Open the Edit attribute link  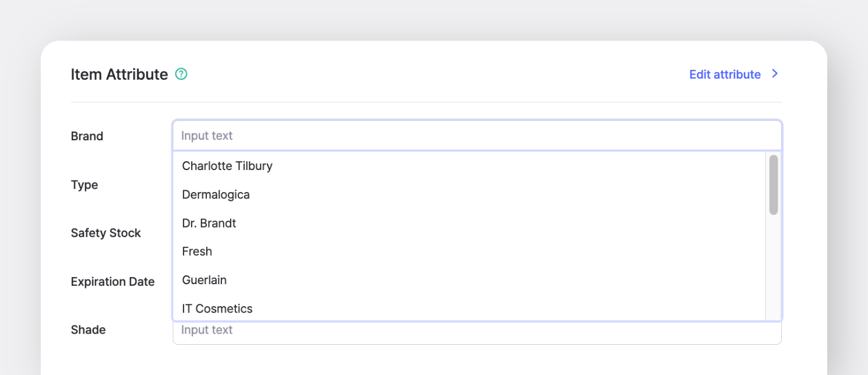click(x=725, y=75)
